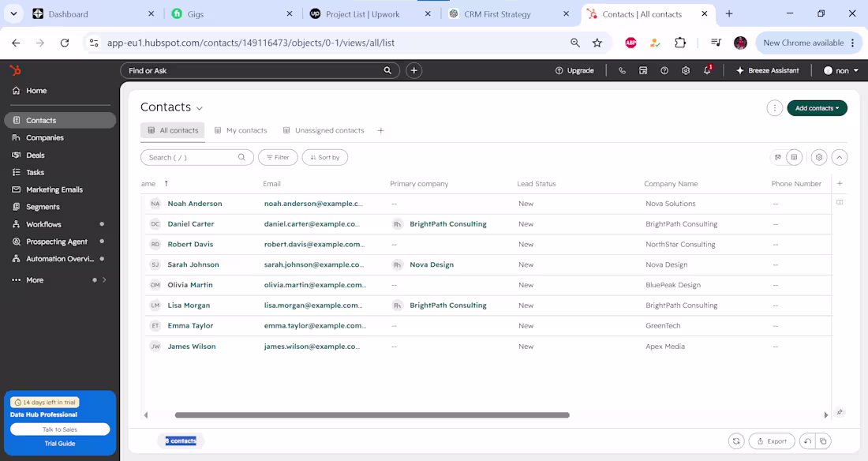This screenshot has height=461, width=868.
Task: Open the preview panel icon beside Noah Anderson row
Action: pos(840,202)
